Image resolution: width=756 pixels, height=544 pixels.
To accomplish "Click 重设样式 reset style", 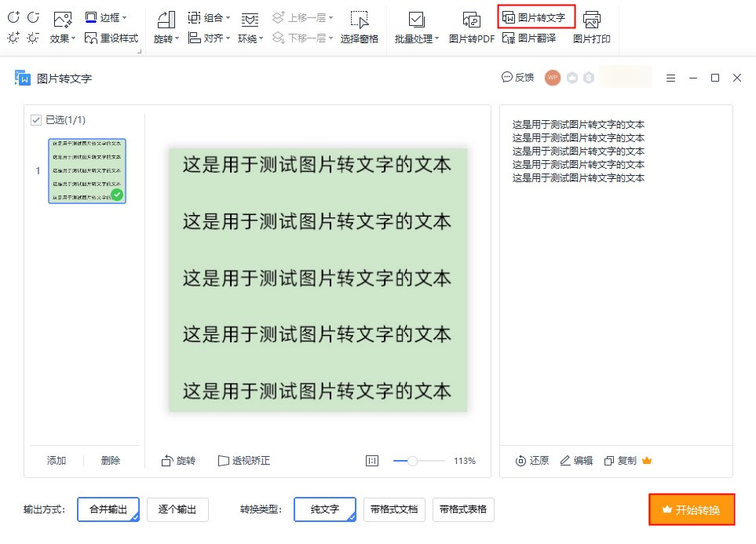I will [111, 38].
